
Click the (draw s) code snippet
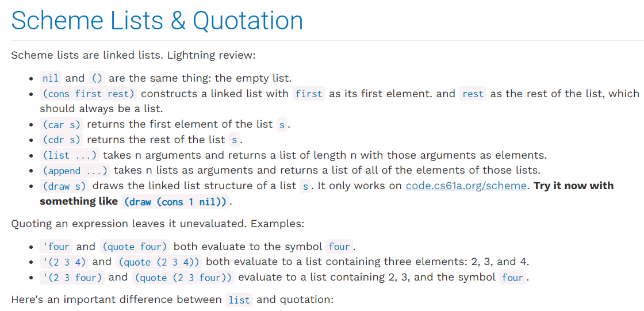pyautogui.click(x=64, y=186)
